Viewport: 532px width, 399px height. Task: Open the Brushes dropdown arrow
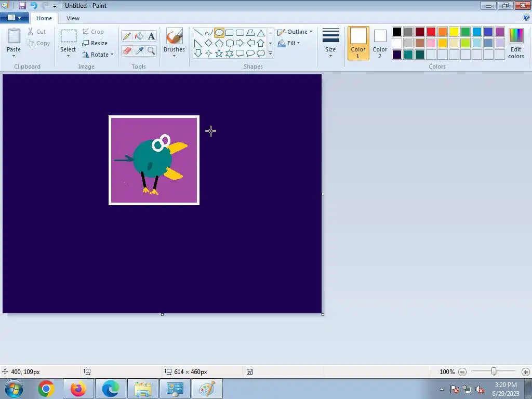175,56
